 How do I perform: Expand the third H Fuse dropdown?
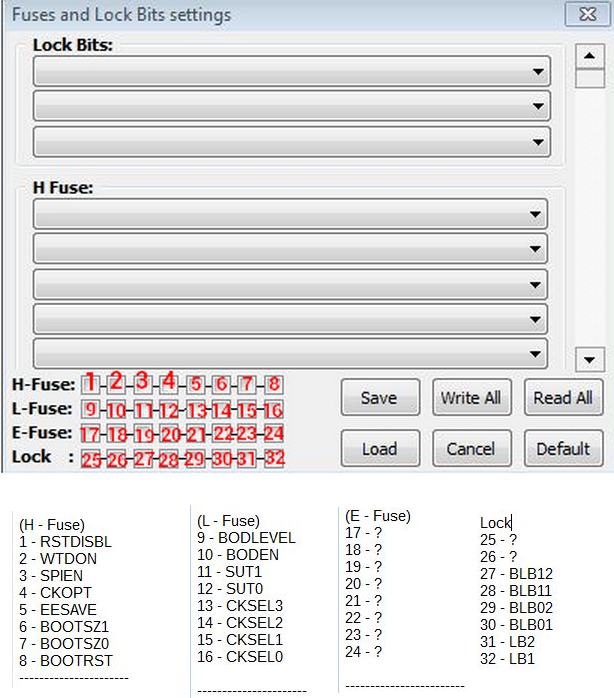290,284
